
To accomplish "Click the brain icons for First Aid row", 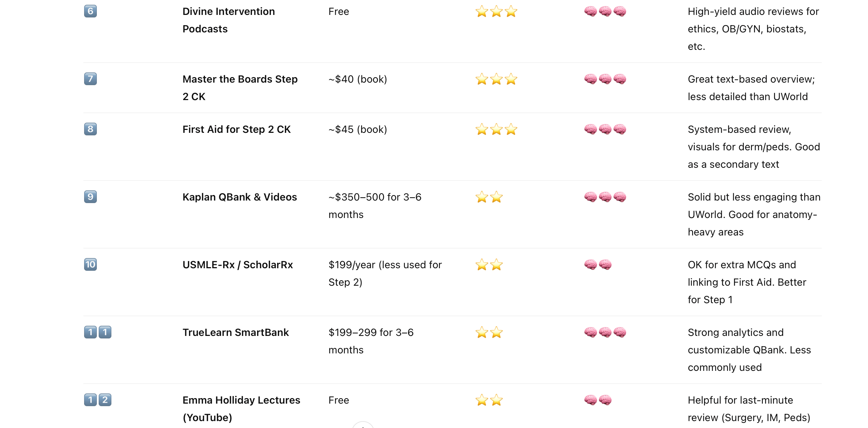I will click(x=605, y=129).
